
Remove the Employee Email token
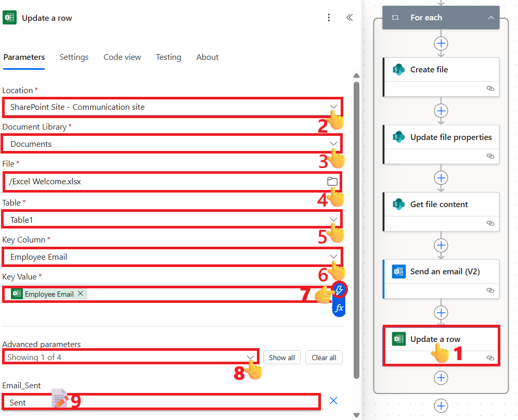(81, 294)
